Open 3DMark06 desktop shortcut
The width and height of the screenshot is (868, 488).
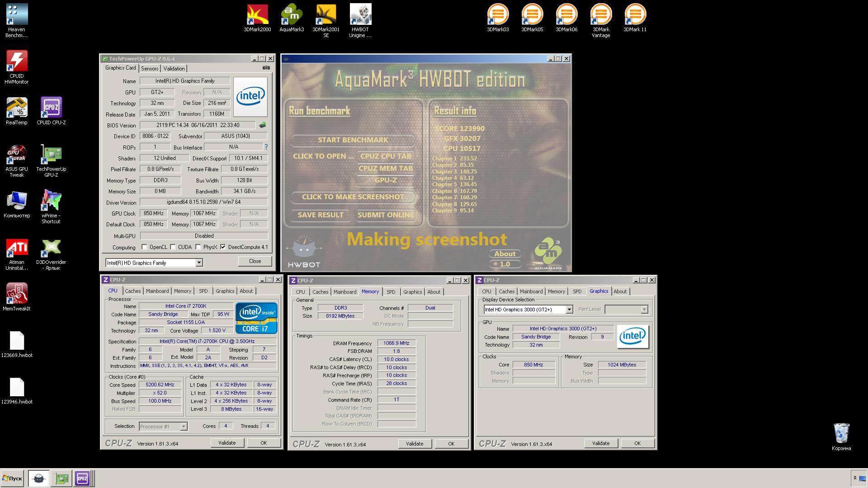(x=566, y=18)
